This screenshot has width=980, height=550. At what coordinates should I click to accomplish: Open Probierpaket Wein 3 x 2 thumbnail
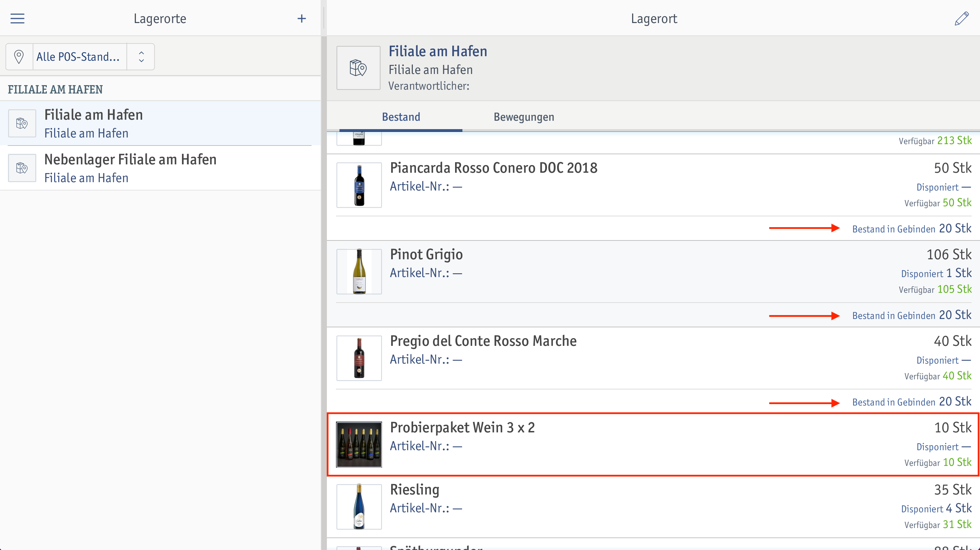click(x=359, y=444)
